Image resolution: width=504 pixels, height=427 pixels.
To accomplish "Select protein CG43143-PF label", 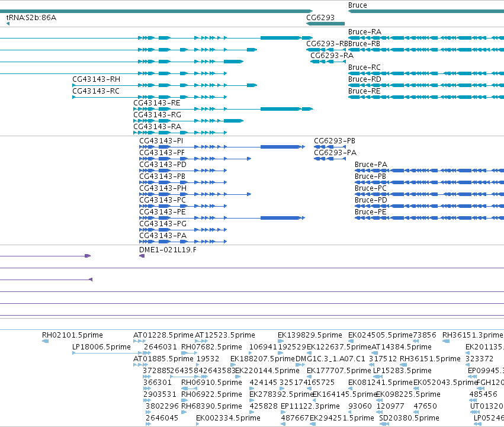I will click(162, 153).
